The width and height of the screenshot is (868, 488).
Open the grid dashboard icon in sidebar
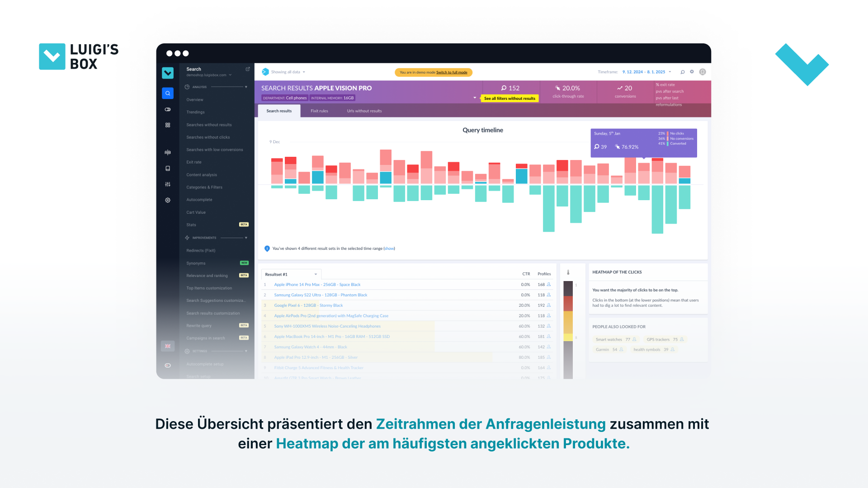(168, 125)
